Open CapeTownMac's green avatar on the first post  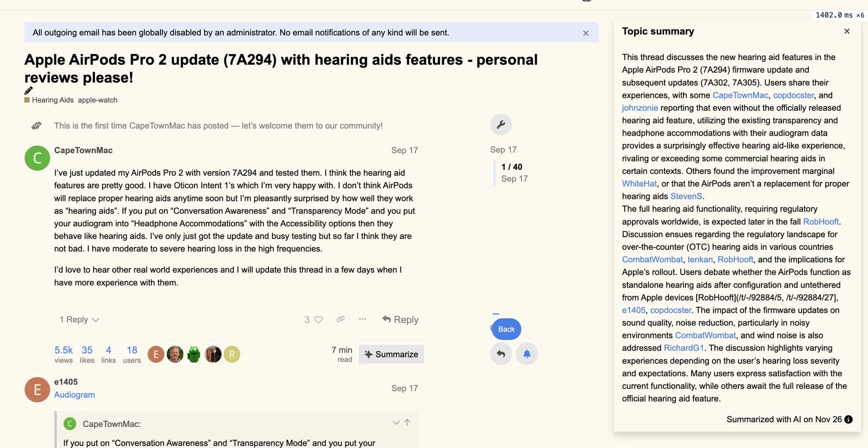(37, 158)
